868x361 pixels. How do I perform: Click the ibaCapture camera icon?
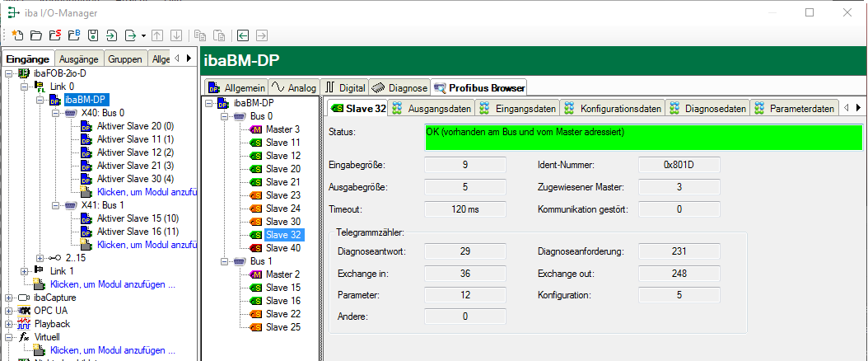point(25,298)
